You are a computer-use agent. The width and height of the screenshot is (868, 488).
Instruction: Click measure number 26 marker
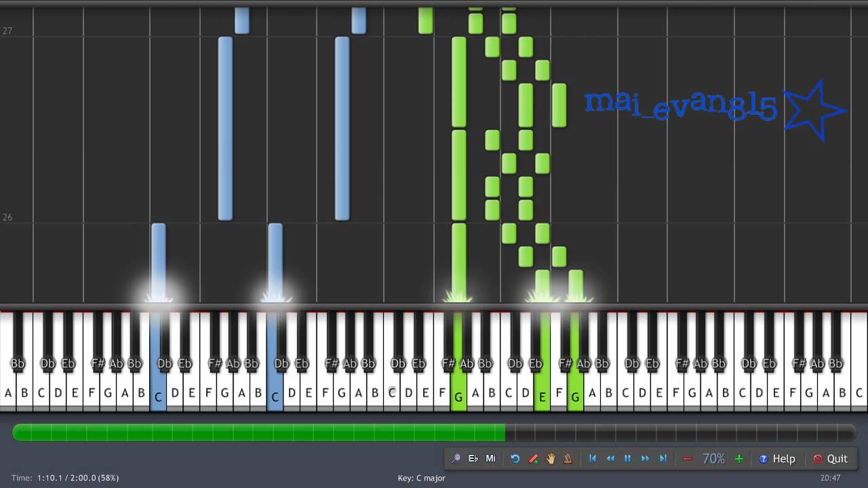[x=7, y=218]
